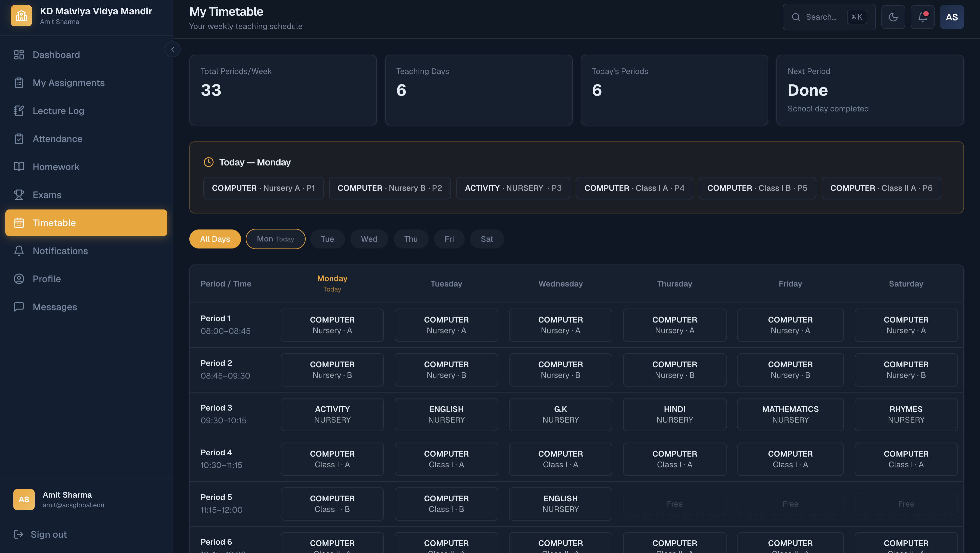Click Wednesday Period 5 ENGLISH NURSERY cell
The width and height of the screenshot is (980, 553).
point(560,504)
